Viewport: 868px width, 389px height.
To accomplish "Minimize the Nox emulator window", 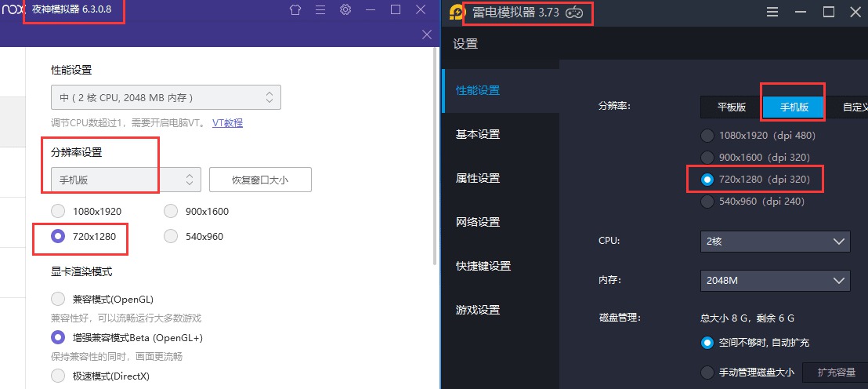I will tap(371, 10).
